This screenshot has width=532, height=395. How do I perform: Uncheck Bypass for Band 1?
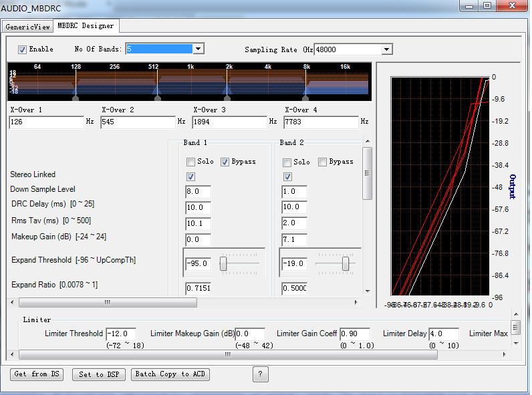[x=225, y=162]
